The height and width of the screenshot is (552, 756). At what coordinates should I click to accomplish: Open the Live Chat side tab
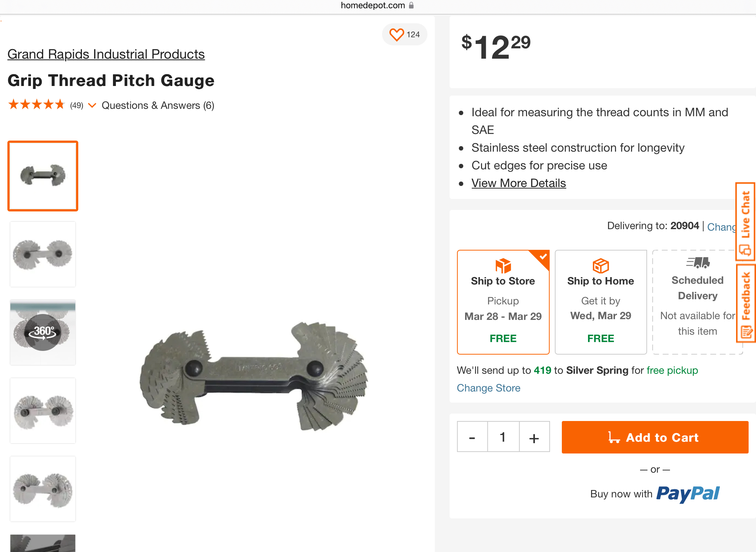click(745, 221)
